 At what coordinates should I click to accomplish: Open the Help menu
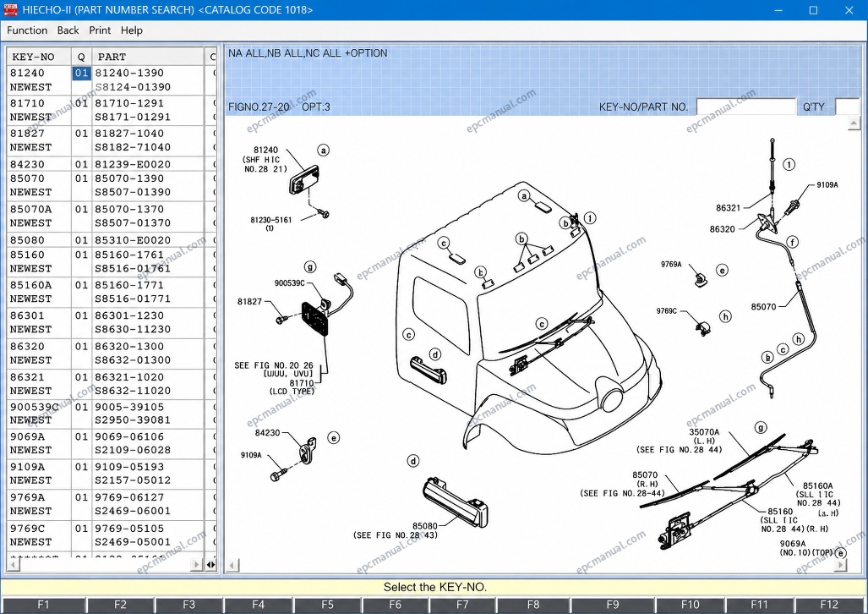131,30
